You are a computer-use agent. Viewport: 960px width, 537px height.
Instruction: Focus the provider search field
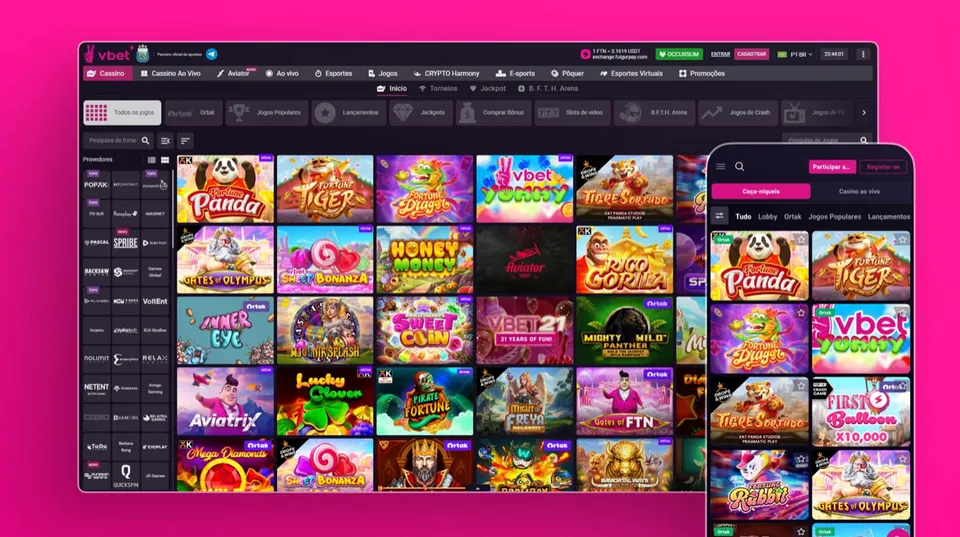(x=118, y=140)
